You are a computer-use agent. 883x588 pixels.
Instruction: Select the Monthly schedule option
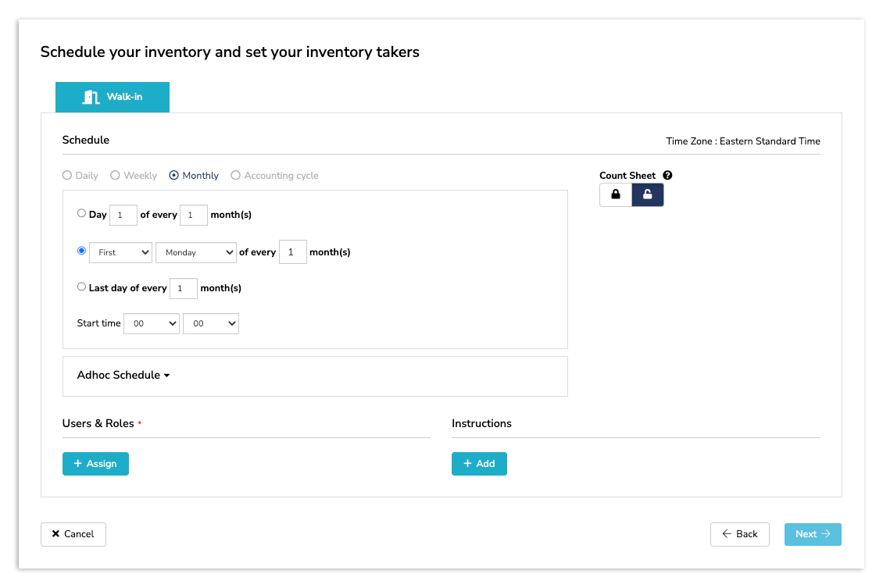(173, 175)
